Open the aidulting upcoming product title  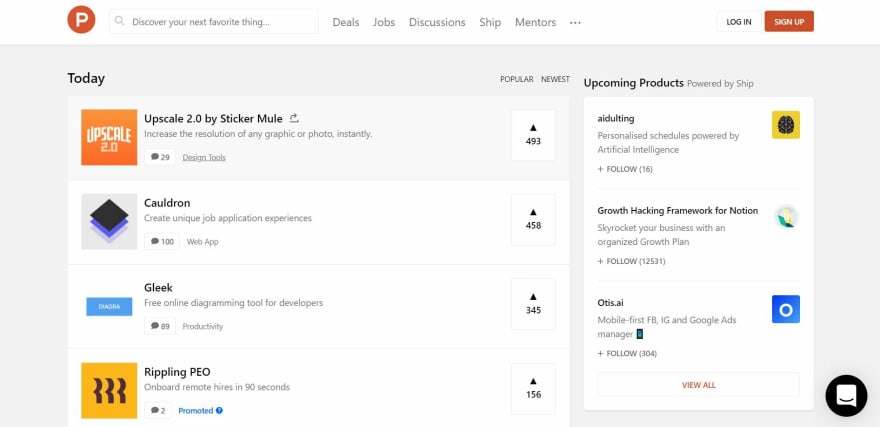[616, 118]
